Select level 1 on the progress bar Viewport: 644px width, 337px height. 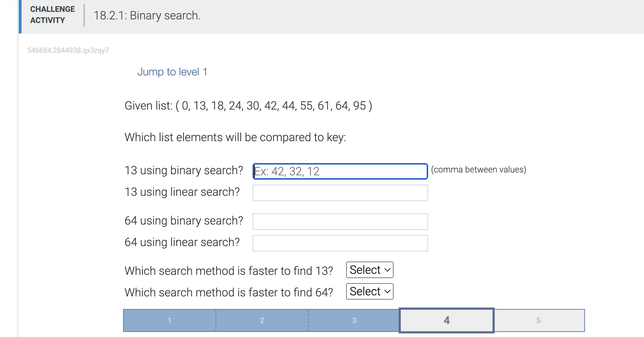point(169,320)
